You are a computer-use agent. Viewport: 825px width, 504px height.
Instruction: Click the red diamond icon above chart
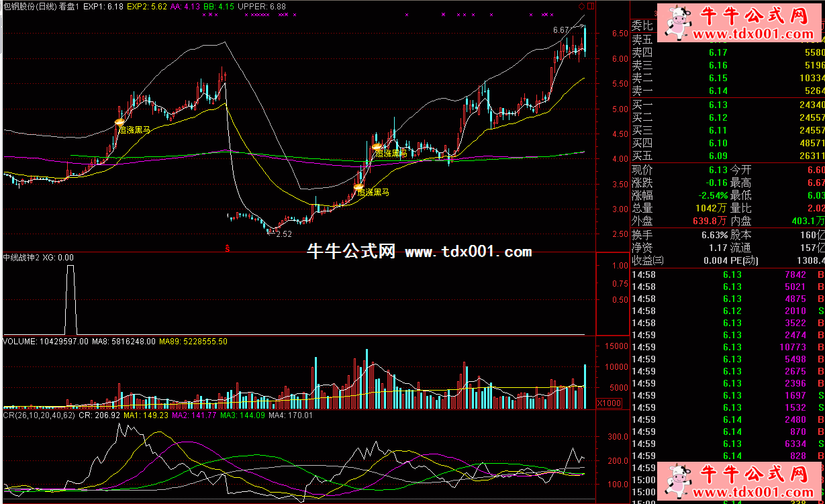[x=581, y=6]
